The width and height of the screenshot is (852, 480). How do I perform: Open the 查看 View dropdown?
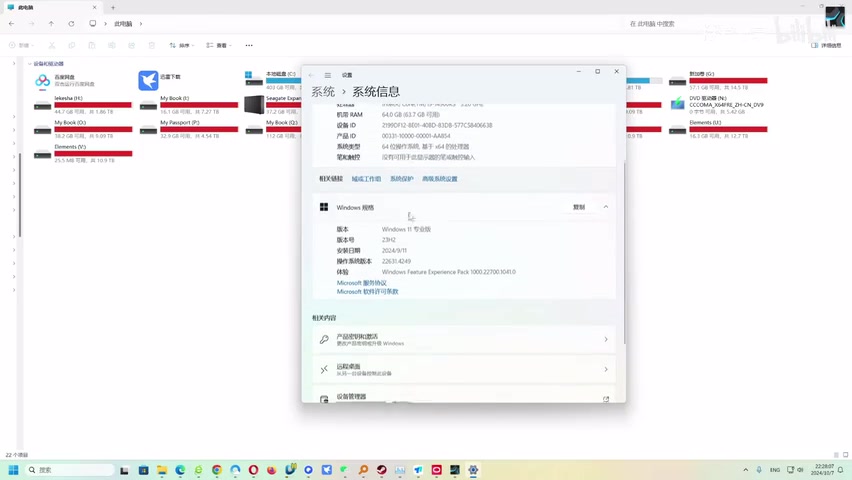pyautogui.click(x=218, y=46)
